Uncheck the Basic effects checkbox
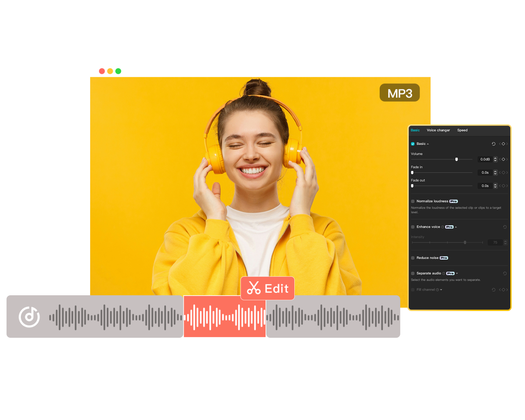The height and width of the screenshot is (420, 525). tap(412, 144)
